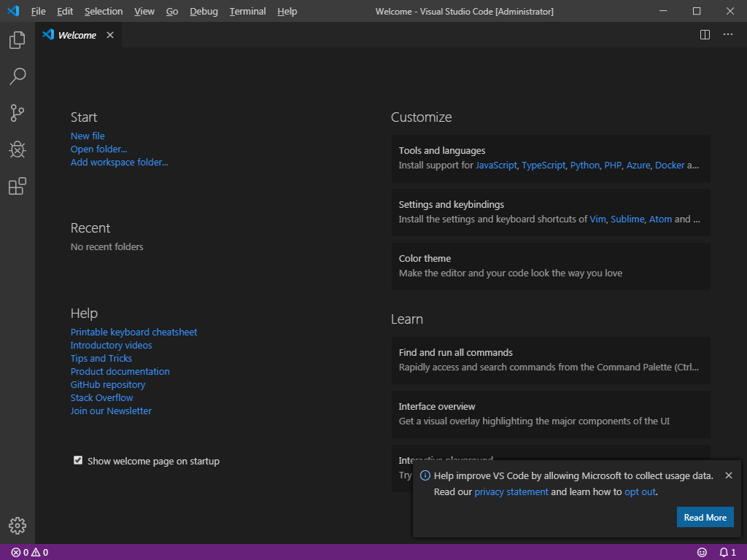
Task: Open Stack Overflow link
Action: pos(101,397)
